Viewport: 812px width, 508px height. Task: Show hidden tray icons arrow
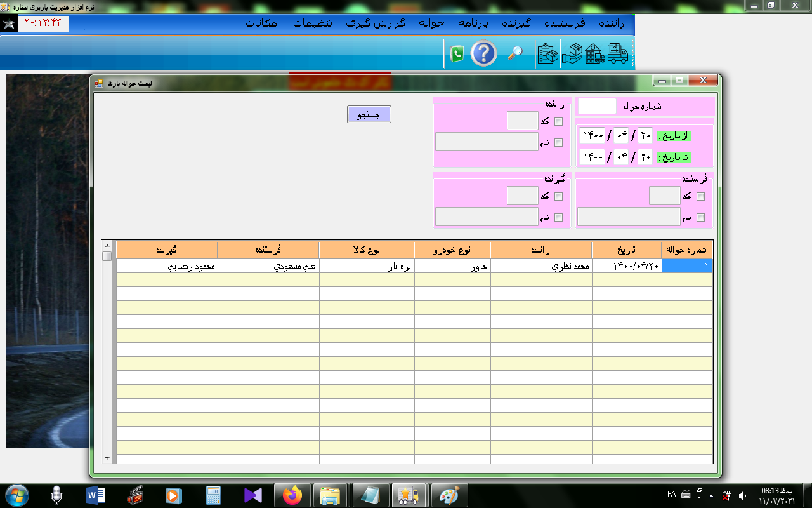coord(711,495)
